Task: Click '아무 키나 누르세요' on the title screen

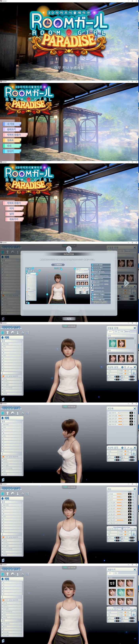Action: pos(69,68)
